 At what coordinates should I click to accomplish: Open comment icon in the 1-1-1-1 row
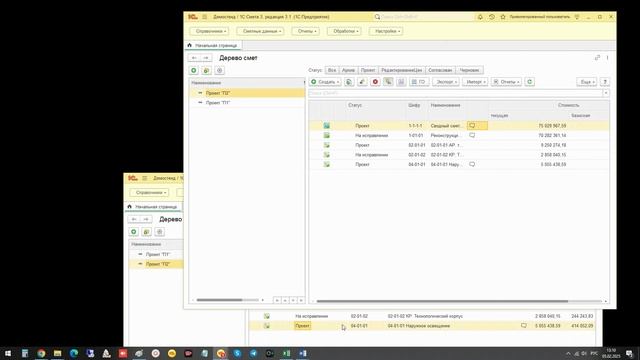pyautogui.click(x=472, y=126)
